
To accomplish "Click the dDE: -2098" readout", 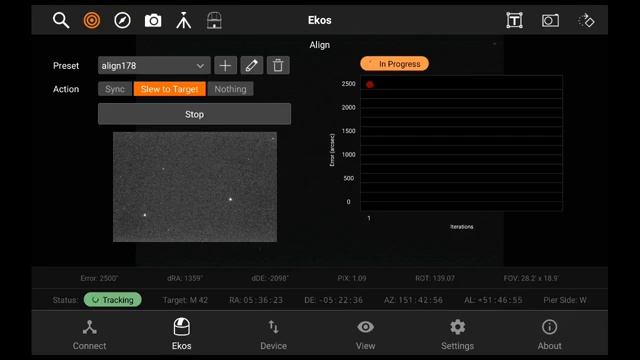I will (x=270, y=278).
